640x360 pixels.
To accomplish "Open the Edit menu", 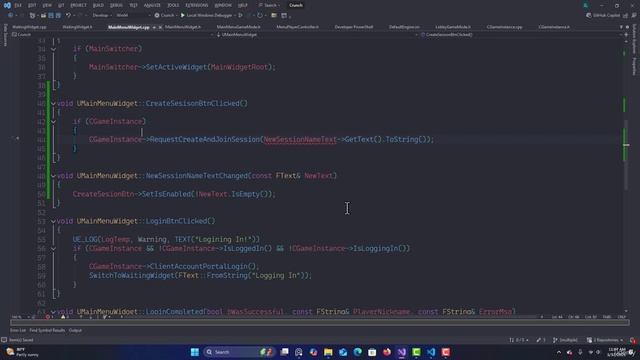I will click(32, 5).
